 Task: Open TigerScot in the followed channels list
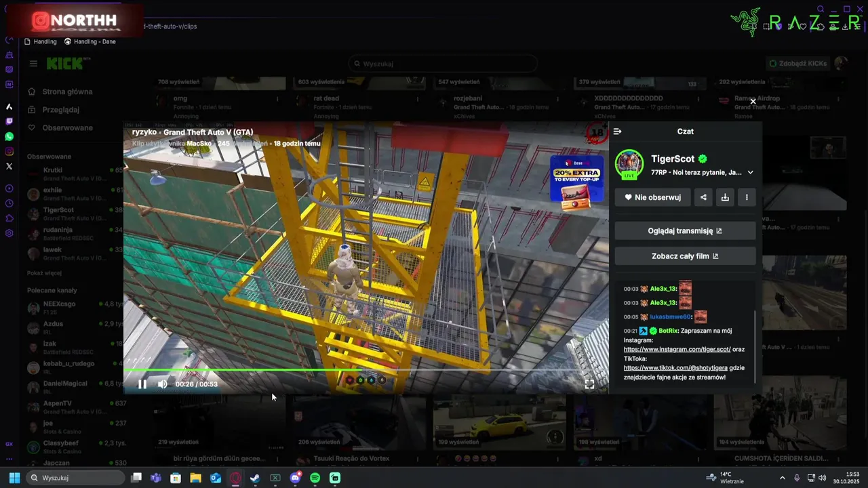[75, 214]
